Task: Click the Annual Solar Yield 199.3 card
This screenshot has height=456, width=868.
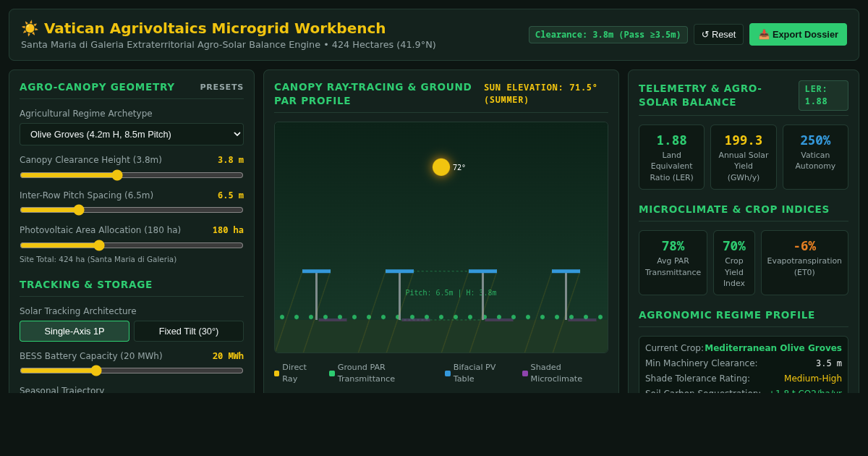Action: (x=744, y=157)
